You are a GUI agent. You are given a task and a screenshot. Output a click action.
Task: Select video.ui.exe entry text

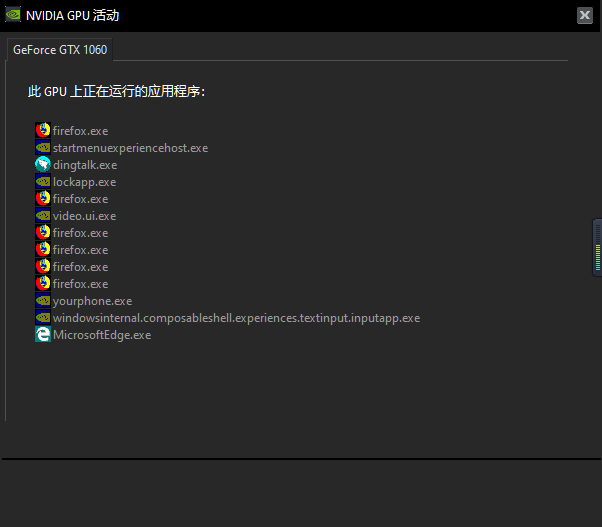[x=84, y=216]
